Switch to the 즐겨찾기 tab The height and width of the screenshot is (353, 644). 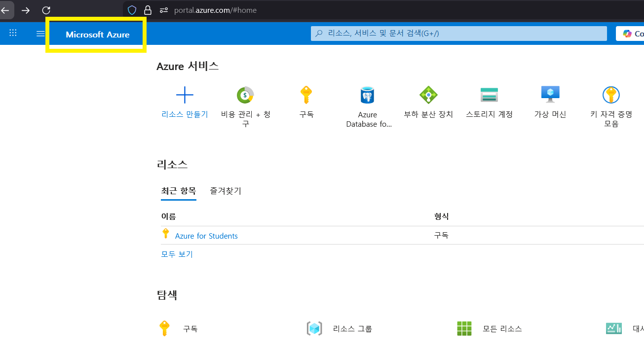tap(226, 191)
